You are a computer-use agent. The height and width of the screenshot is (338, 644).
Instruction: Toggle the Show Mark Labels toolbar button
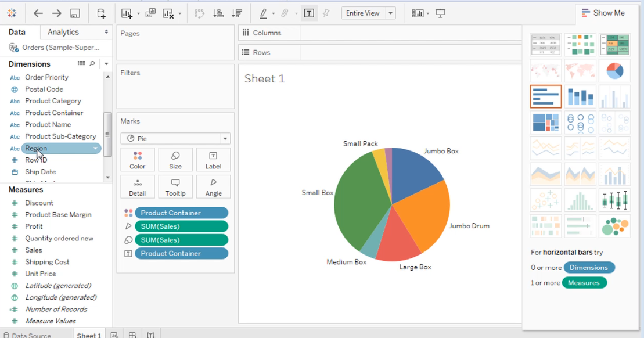click(309, 13)
